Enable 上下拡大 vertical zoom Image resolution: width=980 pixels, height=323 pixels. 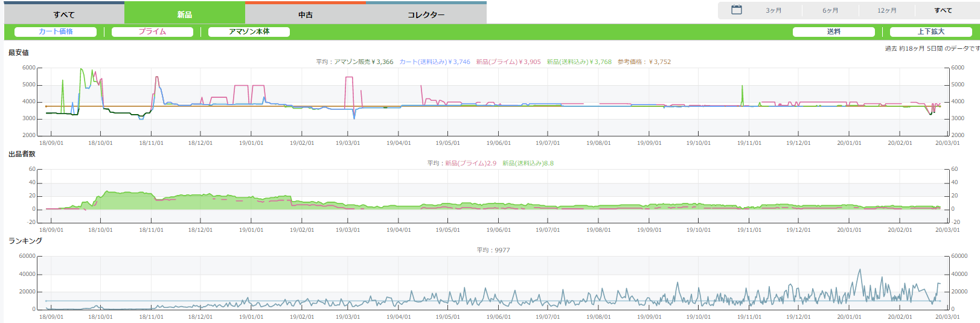[x=930, y=32]
